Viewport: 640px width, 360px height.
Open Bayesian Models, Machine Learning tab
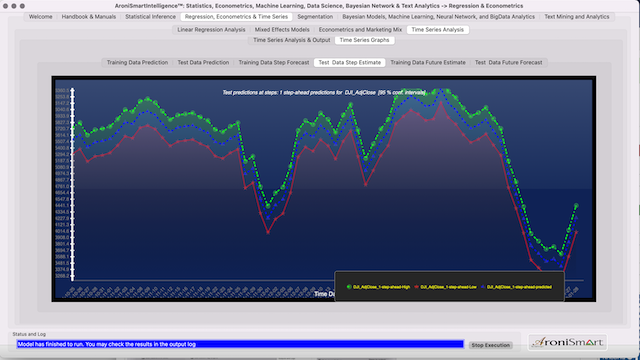click(438, 17)
